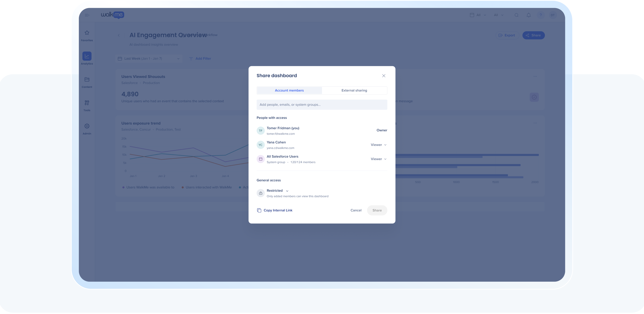Click the WalkMe logo

(x=113, y=15)
